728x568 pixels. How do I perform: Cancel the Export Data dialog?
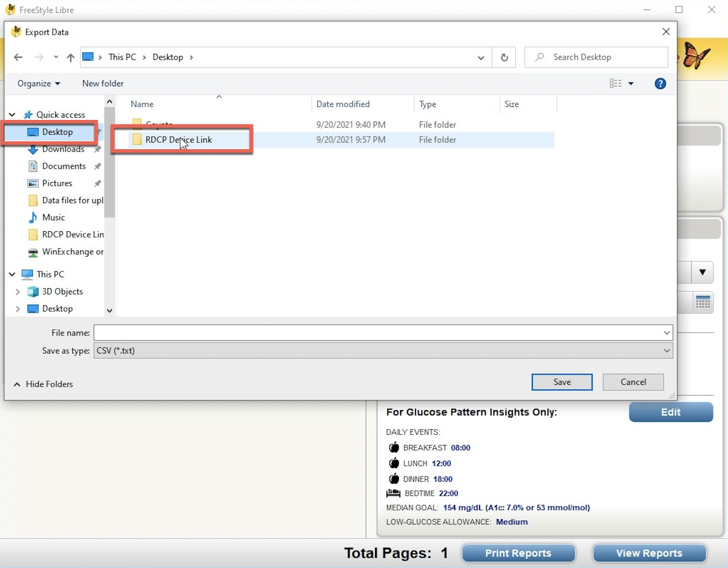click(633, 382)
